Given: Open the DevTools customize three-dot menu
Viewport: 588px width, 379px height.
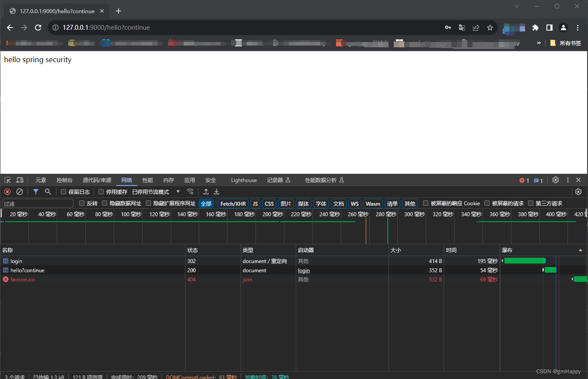Looking at the screenshot, I should pyautogui.click(x=568, y=180).
